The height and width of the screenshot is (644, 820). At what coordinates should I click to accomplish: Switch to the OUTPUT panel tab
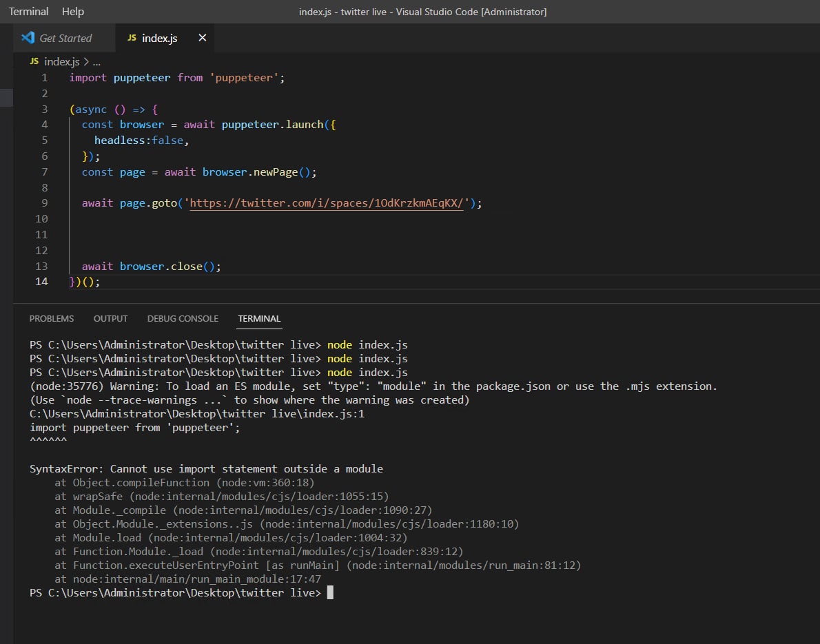coord(110,318)
